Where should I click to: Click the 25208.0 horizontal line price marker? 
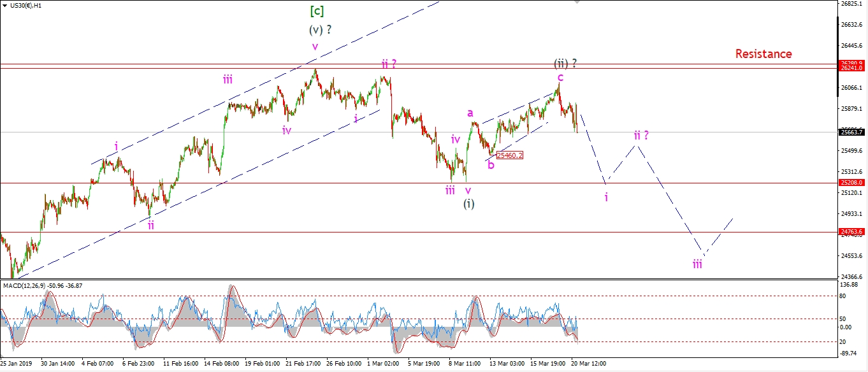[x=851, y=183]
